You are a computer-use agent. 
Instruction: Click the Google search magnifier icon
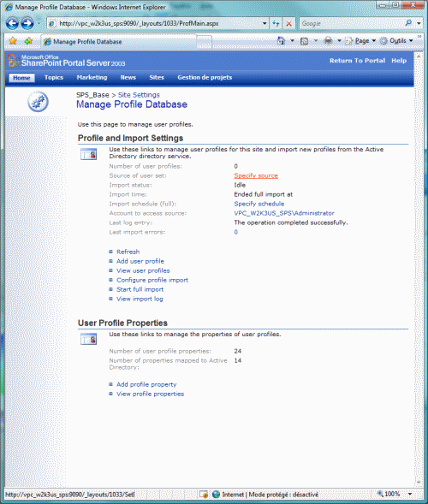pos(408,23)
